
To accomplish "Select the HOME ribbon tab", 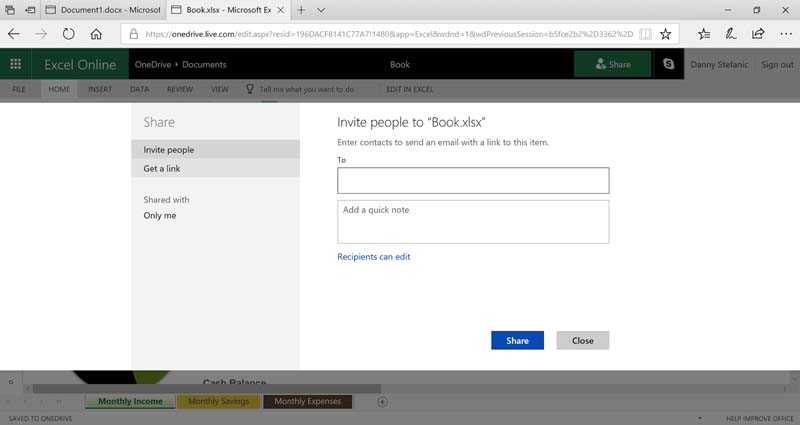I will (59, 89).
